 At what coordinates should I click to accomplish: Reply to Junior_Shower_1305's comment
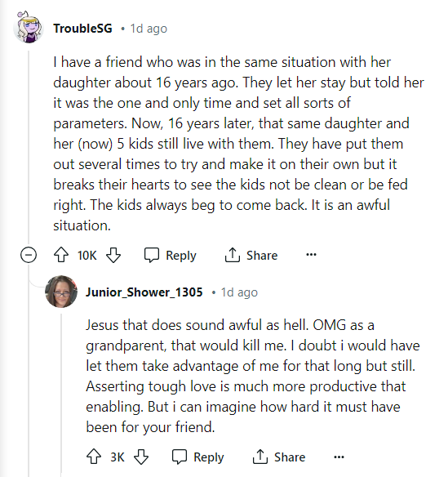pyautogui.click(x=197, y=457)
